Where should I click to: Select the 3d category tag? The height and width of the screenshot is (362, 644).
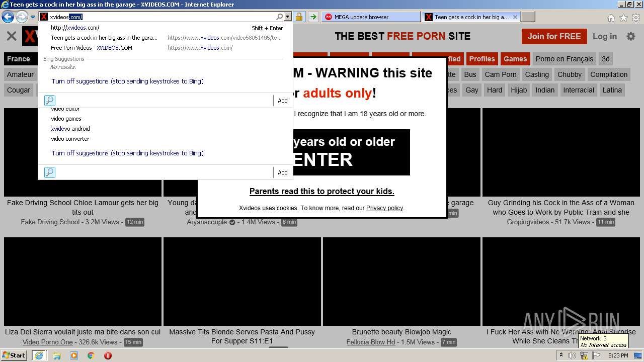[605, 59]
